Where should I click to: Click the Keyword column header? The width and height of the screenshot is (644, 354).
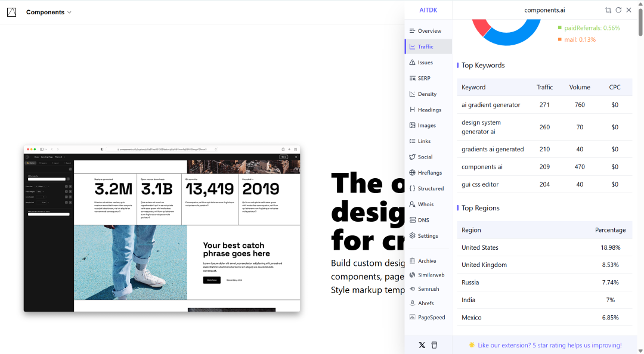coord(473,87)
